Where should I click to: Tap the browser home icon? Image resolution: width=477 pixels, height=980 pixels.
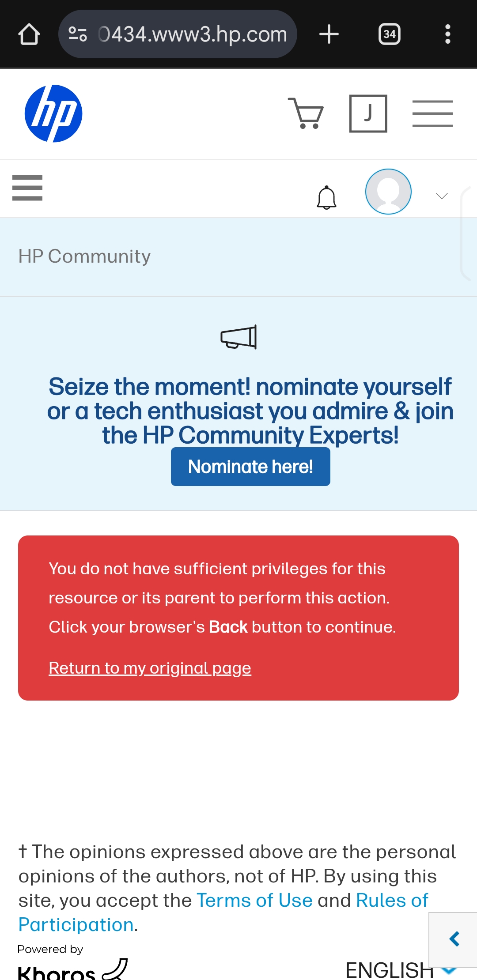point(29,34)
